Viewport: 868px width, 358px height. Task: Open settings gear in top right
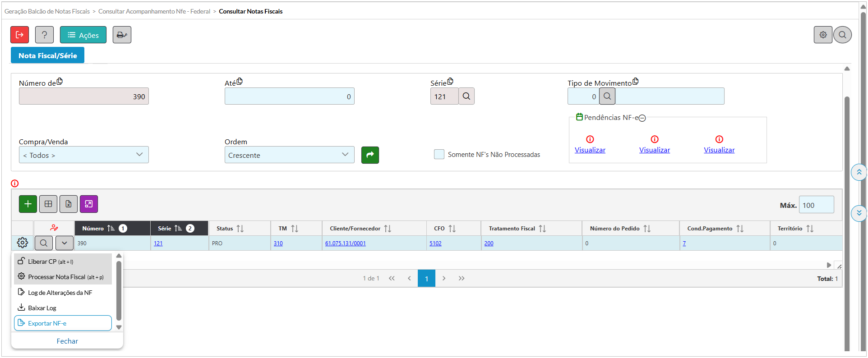823,35
